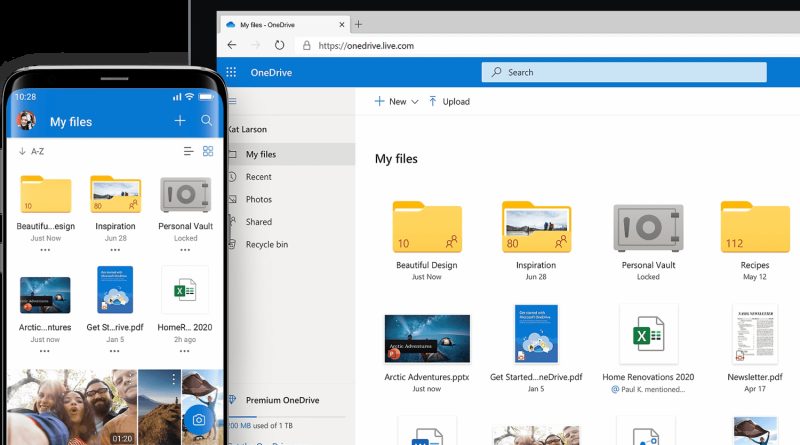Viewport: 800px width, 445px height.
Task: Open Personal Vault on phone
Action: (185, 194)
